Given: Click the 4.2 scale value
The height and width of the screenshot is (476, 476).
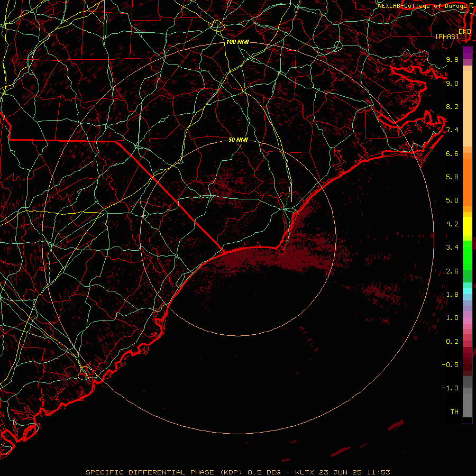Looking at the screenshot, I should tap(452, 224).
